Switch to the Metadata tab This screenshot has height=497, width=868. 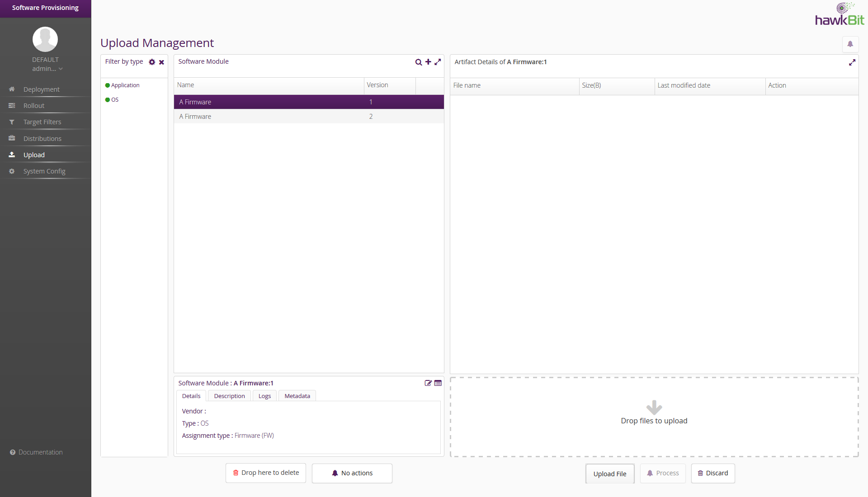click(x=297, y=396)
